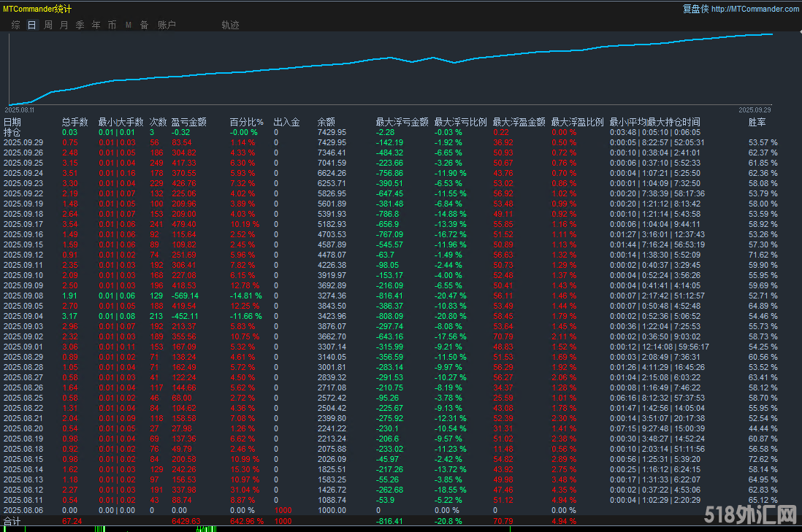Open the 轨迹 track tab
802x532 pixels.
230,25
